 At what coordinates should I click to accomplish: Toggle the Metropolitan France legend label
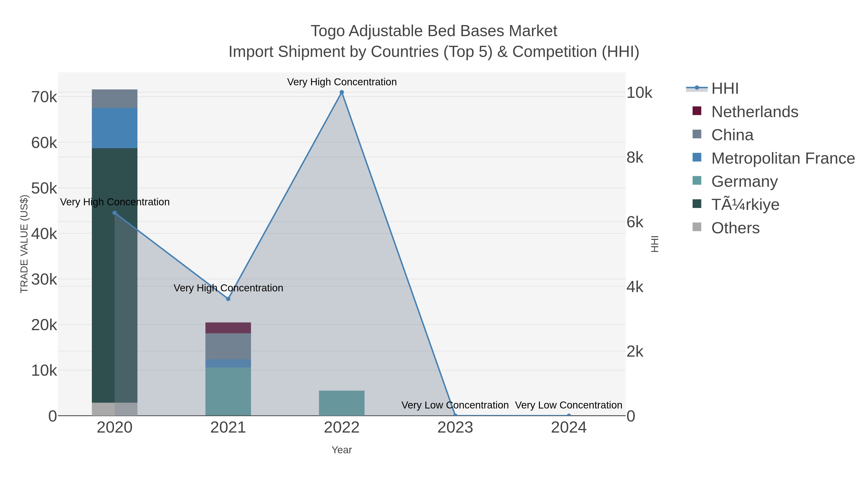(783, 158)
